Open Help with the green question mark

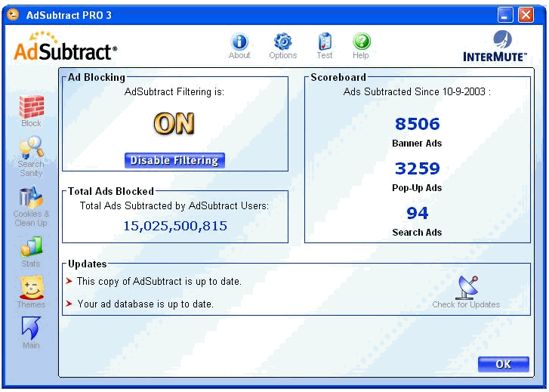361,42
